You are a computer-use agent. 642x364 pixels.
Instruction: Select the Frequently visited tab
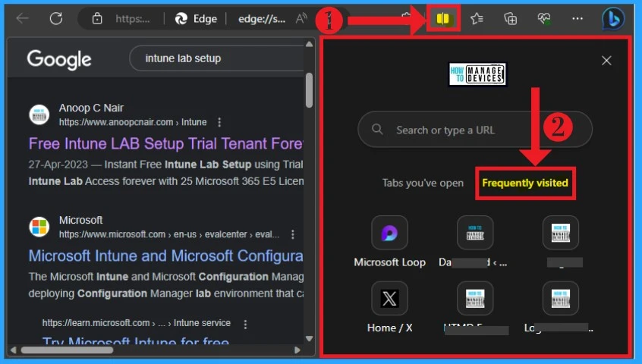pos(525,183)
